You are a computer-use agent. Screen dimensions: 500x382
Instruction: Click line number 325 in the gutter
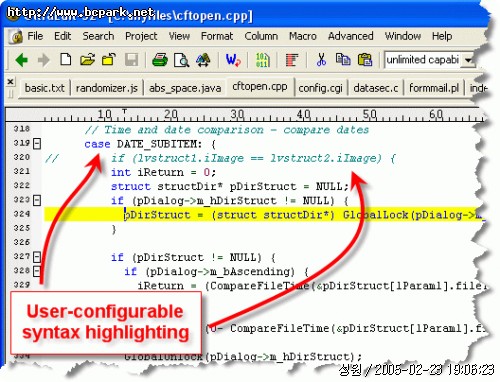22,228
